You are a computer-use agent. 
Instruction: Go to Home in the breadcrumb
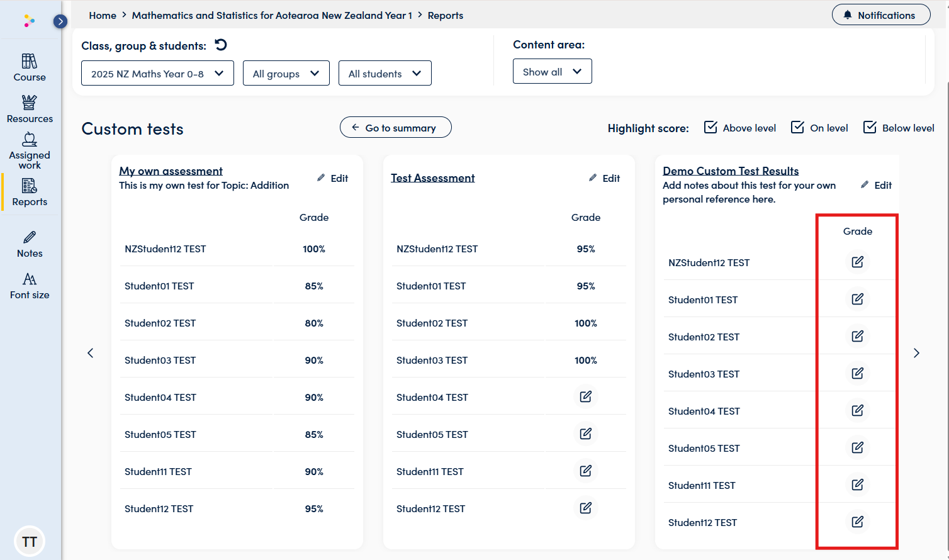point(103,15)
